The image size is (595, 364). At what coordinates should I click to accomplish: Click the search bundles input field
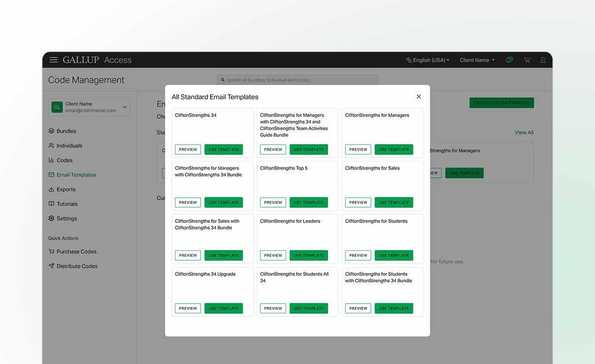297,80
